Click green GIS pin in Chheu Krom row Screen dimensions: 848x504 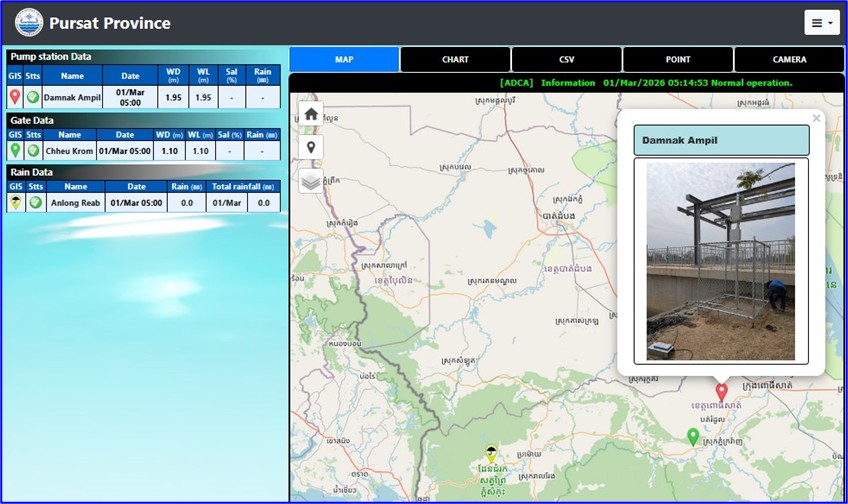(15, 150)
